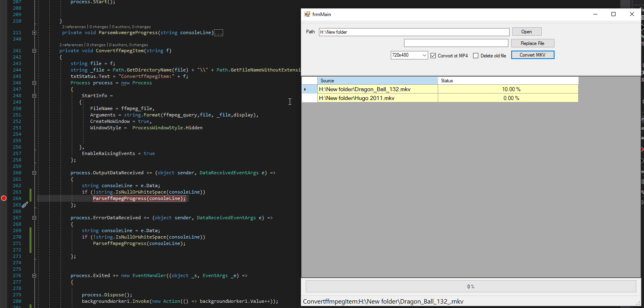
Task: Uncheck the Convert to MP4 checkbox
Action: point(433,56)
